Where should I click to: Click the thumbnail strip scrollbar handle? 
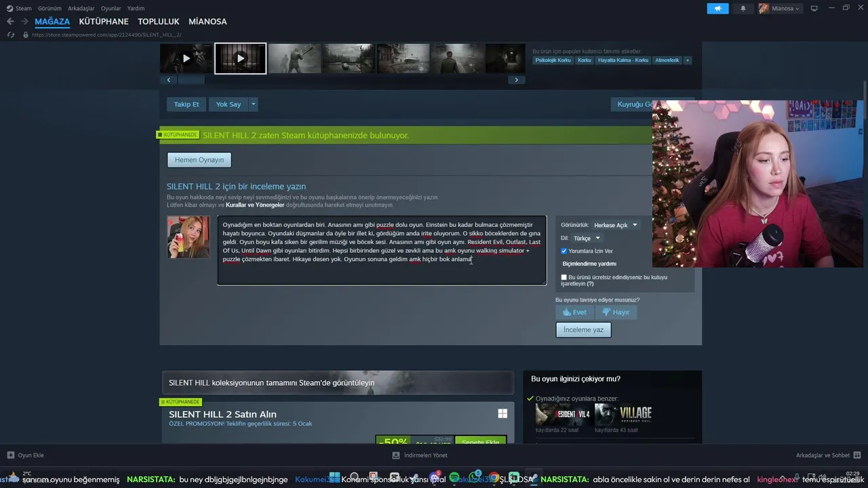191,80
